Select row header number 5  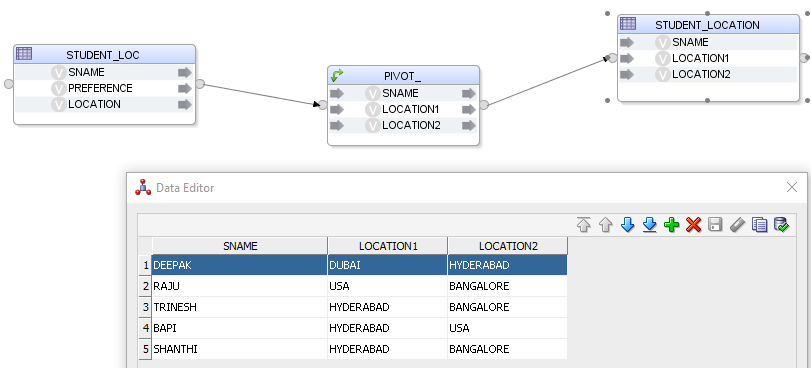(x=145, y=349)
